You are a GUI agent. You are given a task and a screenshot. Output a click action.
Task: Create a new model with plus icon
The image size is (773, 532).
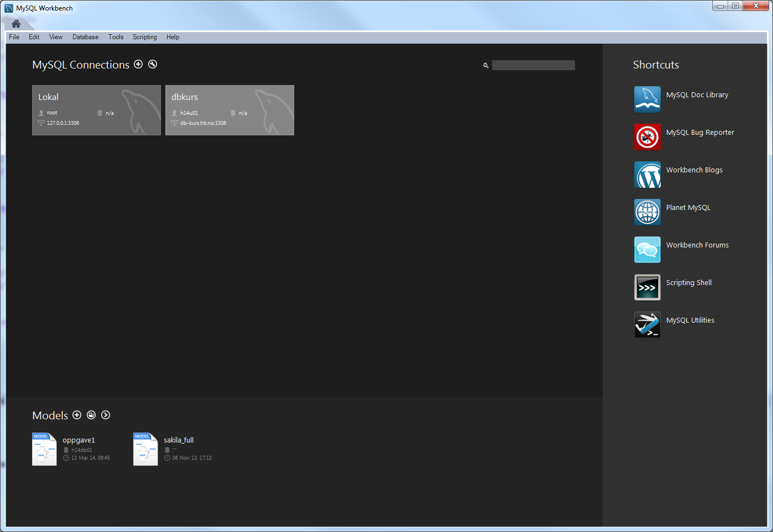click(x=77, y=415)
